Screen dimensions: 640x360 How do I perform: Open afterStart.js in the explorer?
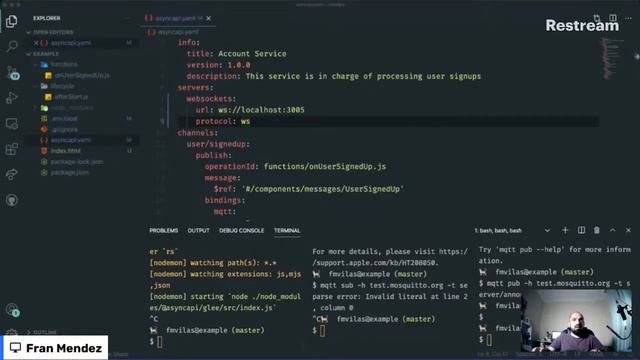tap(71, 97)
